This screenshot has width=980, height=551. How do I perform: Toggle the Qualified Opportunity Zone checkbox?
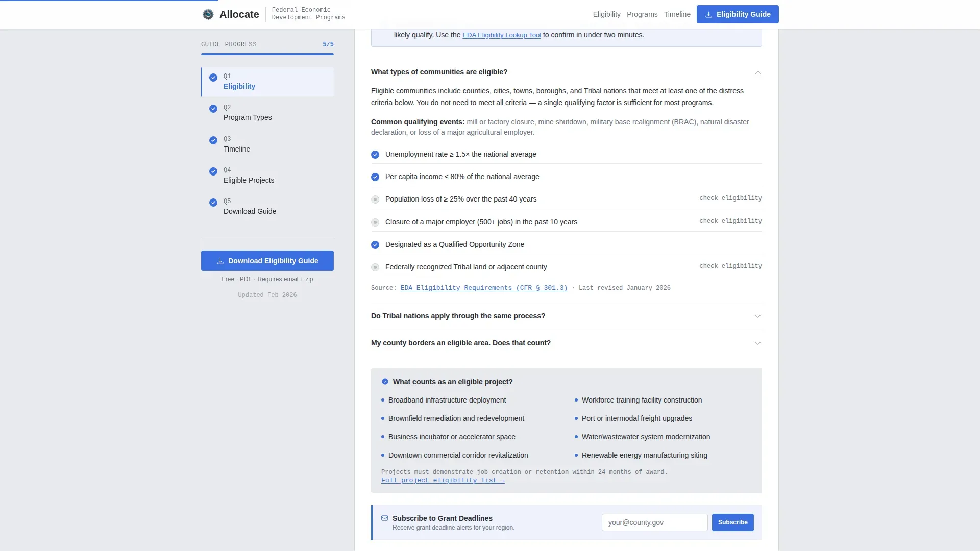tap(375, 245)
